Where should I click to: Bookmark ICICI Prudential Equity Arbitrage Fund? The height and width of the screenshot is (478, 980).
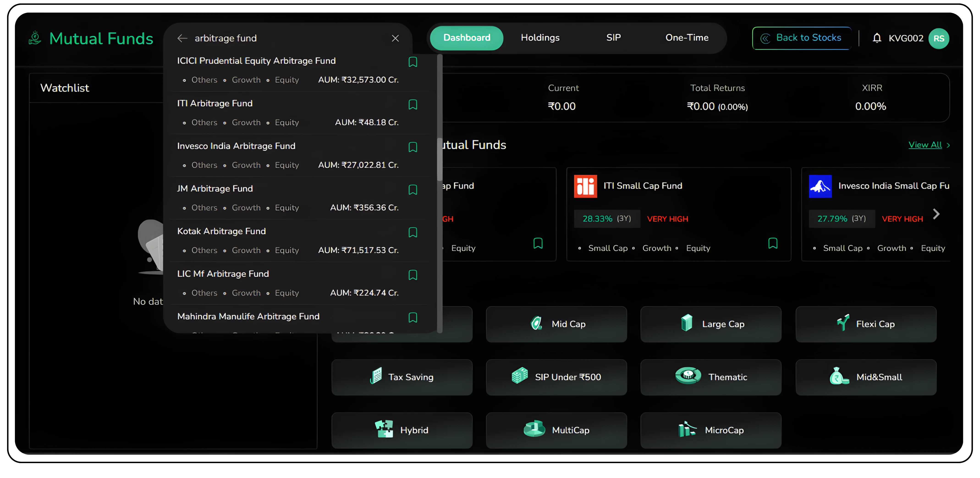pos(413,62)
